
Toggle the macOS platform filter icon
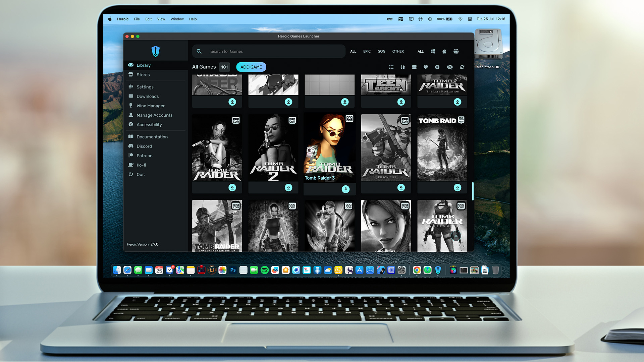click(x=444, y=51)
